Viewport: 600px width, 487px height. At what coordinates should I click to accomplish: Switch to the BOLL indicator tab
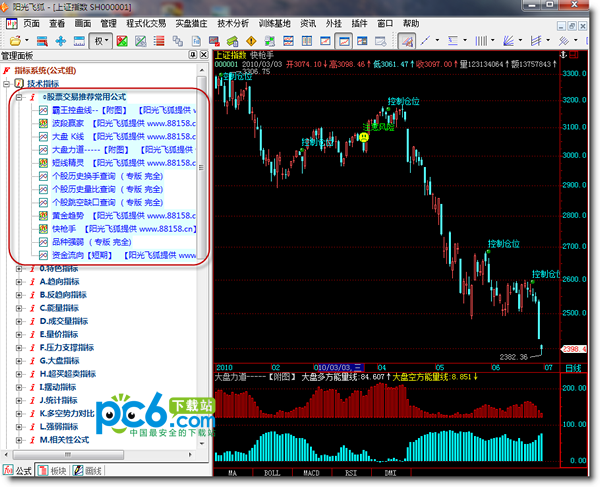click(272, 473)
